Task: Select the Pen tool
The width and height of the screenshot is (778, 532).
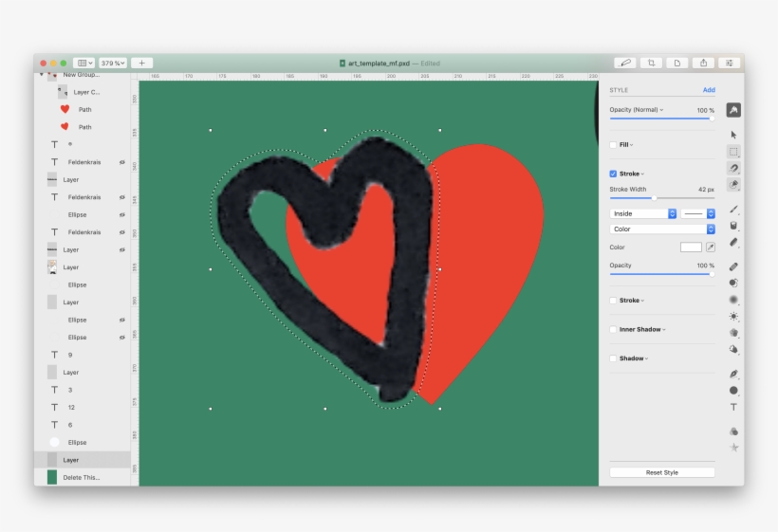Action: point(733,374)
